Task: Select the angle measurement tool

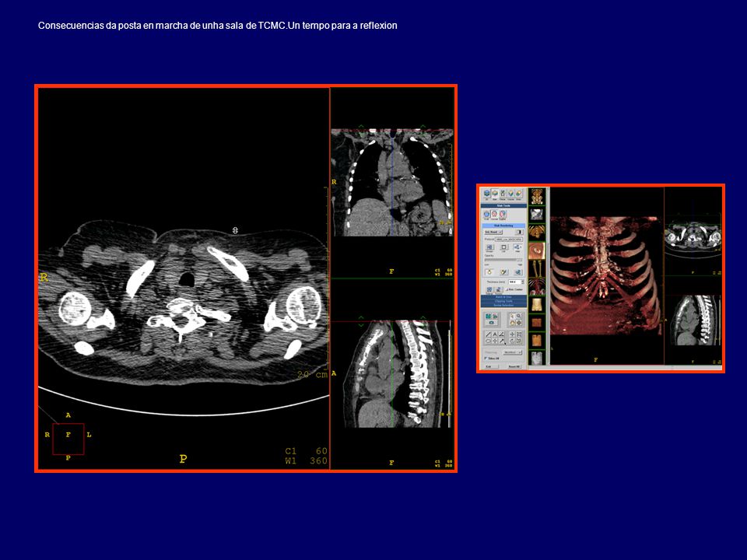Action: coord(502,334)
